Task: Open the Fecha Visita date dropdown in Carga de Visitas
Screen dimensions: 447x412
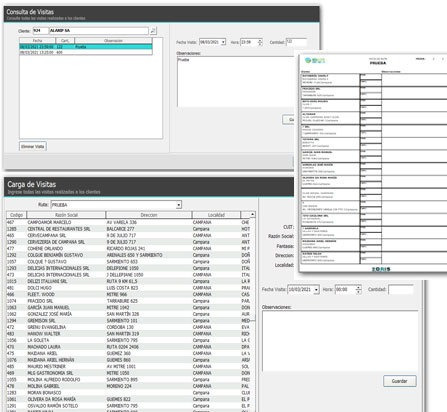Action: click(316, 289)
